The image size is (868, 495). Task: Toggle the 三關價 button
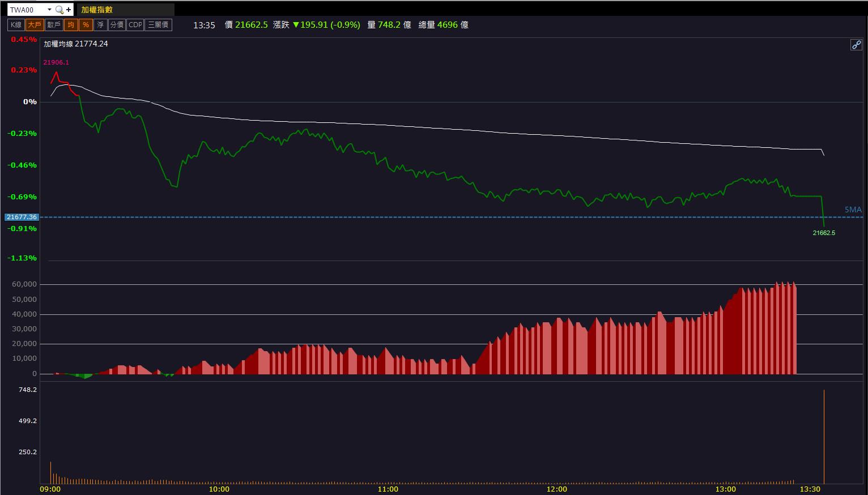158,25
